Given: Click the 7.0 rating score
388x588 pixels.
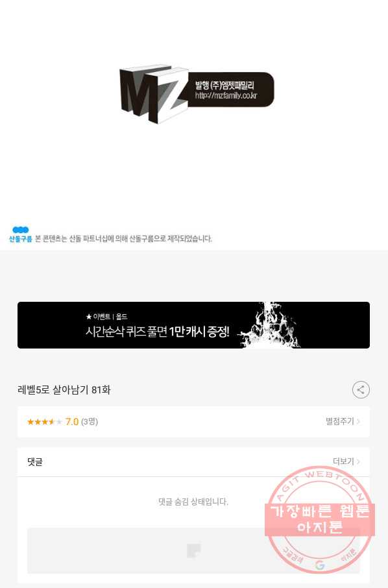Looking at the screenshot, I should (71, 422).
